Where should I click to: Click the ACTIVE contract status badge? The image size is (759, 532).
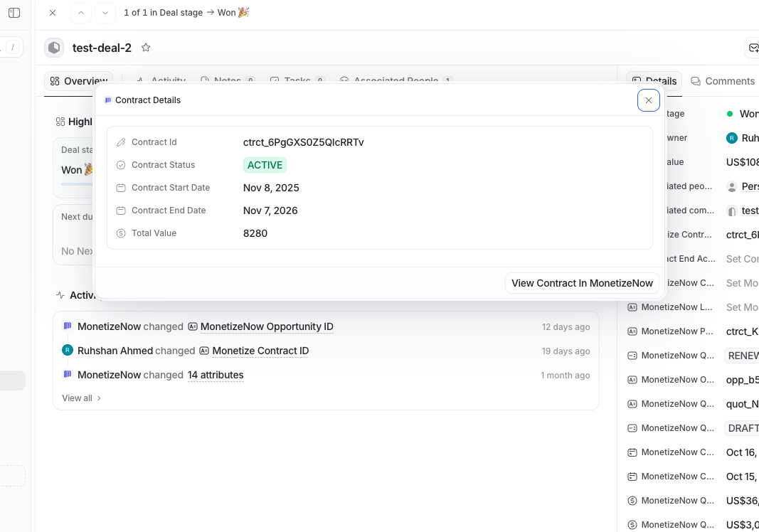click(x=265, y=165)
